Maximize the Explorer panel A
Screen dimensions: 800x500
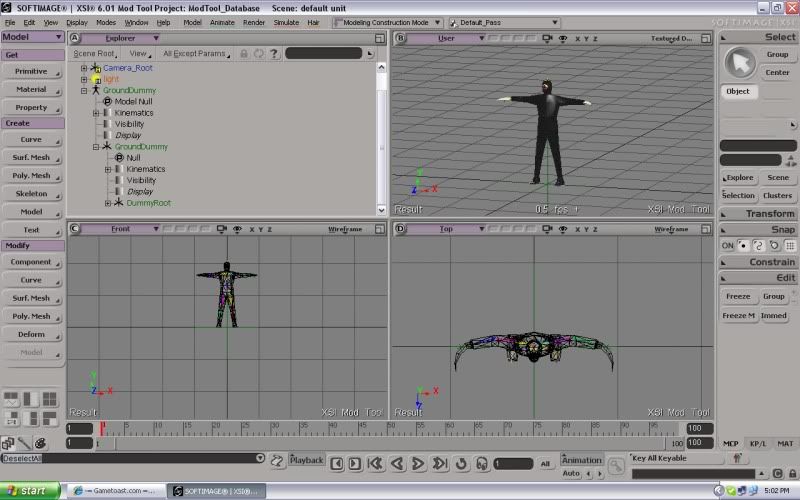[380, 38]
